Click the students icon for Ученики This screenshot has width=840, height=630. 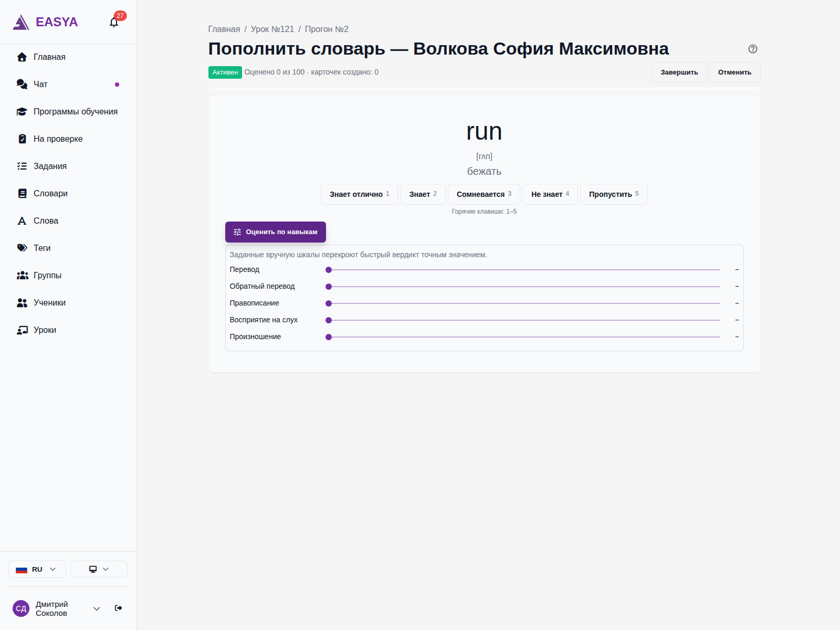pyautogui.click(x=22, y=302)
